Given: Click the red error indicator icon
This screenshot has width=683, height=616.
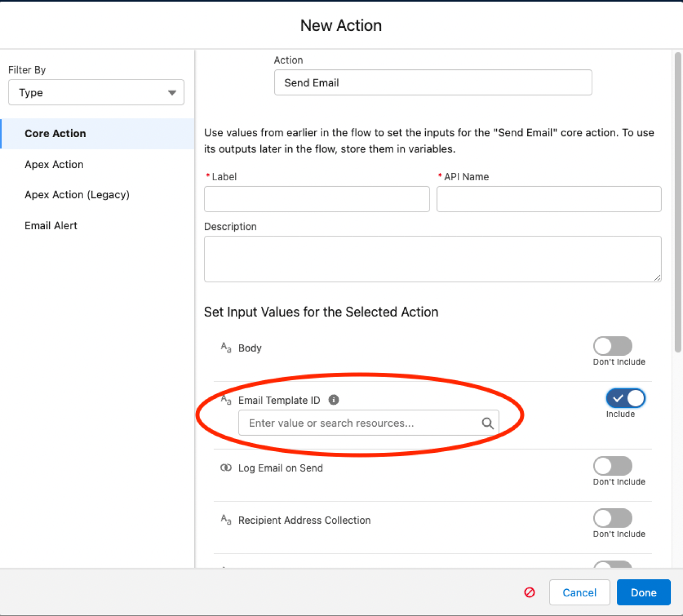Looking at the screenshot, I should point(529,592).
